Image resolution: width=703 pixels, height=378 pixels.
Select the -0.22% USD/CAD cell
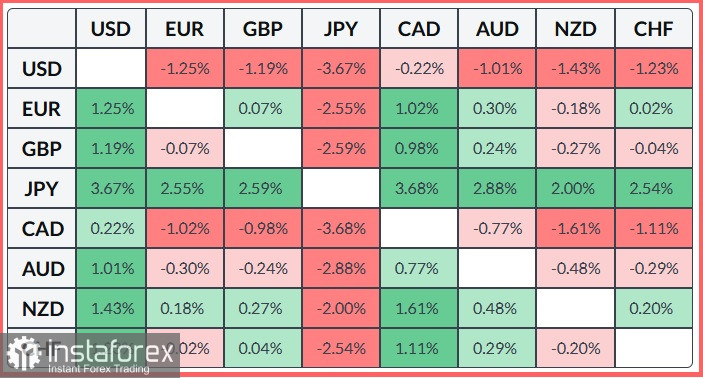(419, 68)
